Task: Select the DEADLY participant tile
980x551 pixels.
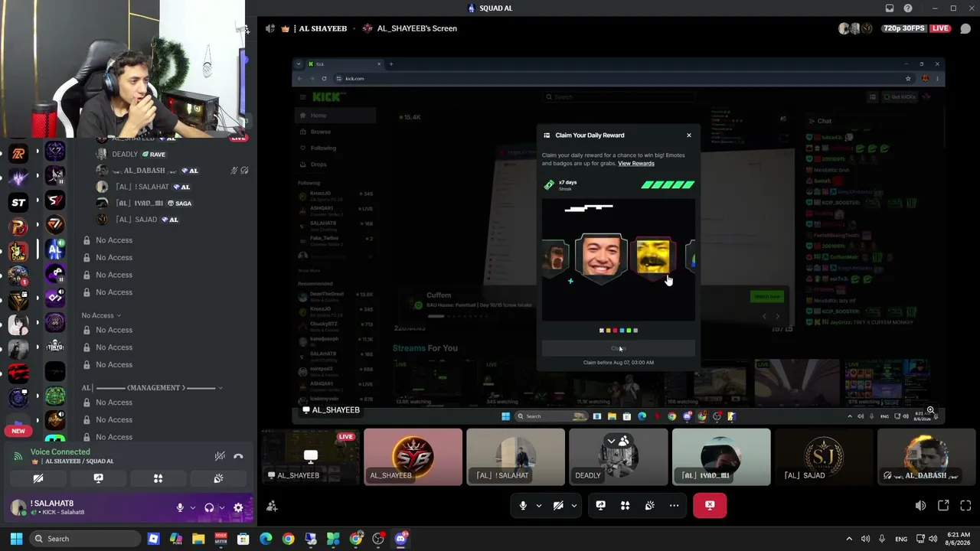Action: point(618,457)
